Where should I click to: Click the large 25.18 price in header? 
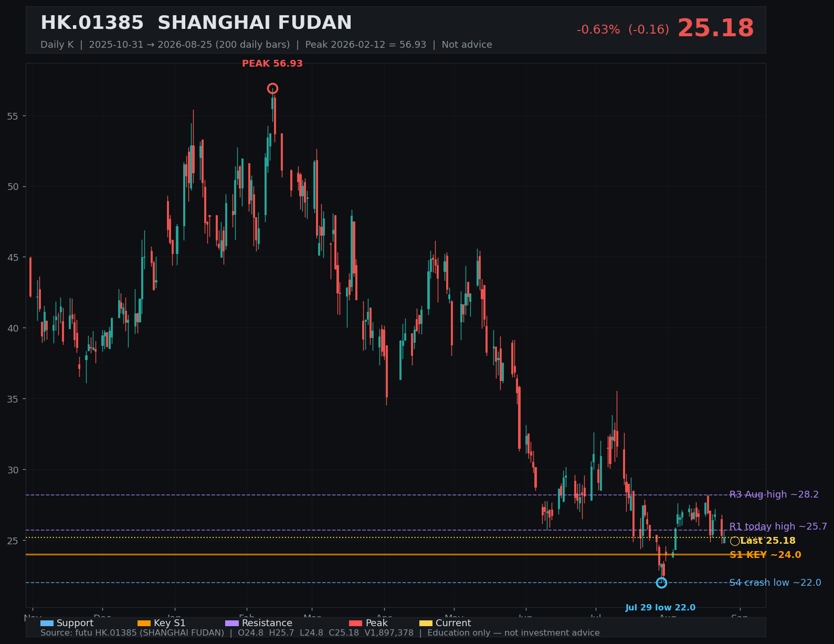pyautogui.click(x=715, y=28)
